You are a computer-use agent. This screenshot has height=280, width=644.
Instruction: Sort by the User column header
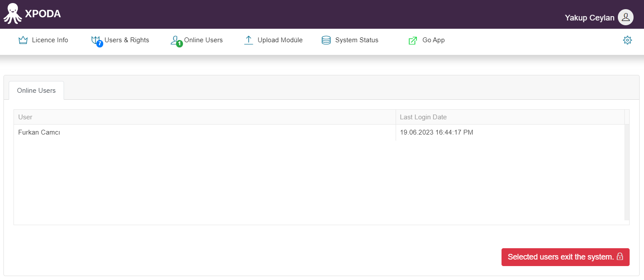pyautogui.click(x=205, y=117)
